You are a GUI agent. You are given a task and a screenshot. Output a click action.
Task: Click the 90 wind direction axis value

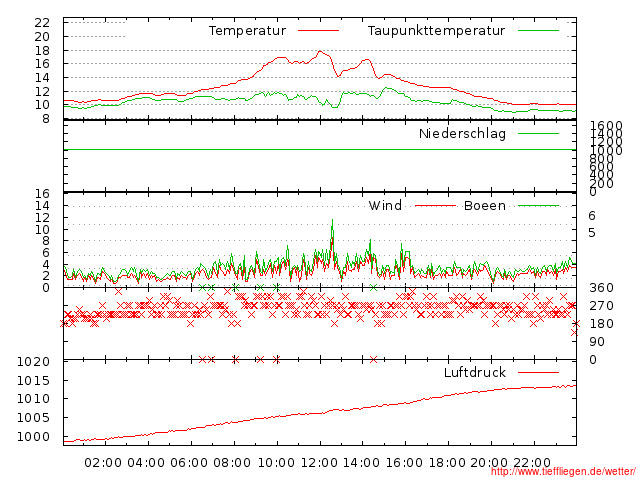(597, 342)
